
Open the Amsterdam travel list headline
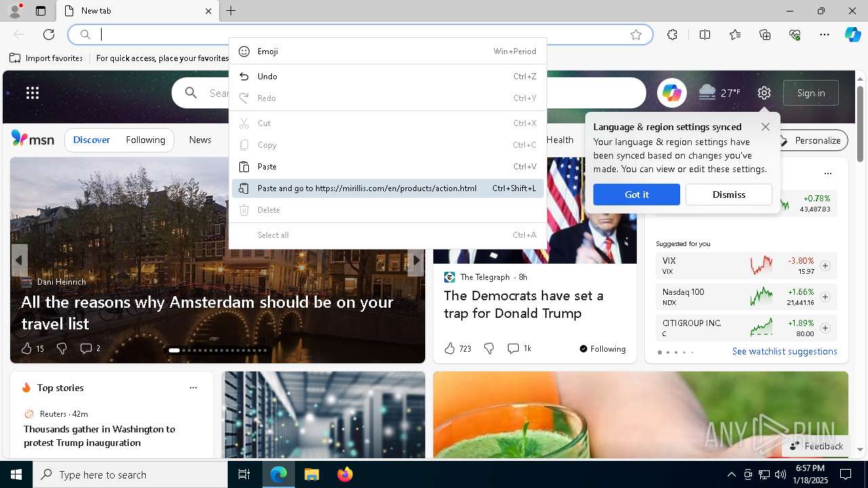tap(208, 312)
